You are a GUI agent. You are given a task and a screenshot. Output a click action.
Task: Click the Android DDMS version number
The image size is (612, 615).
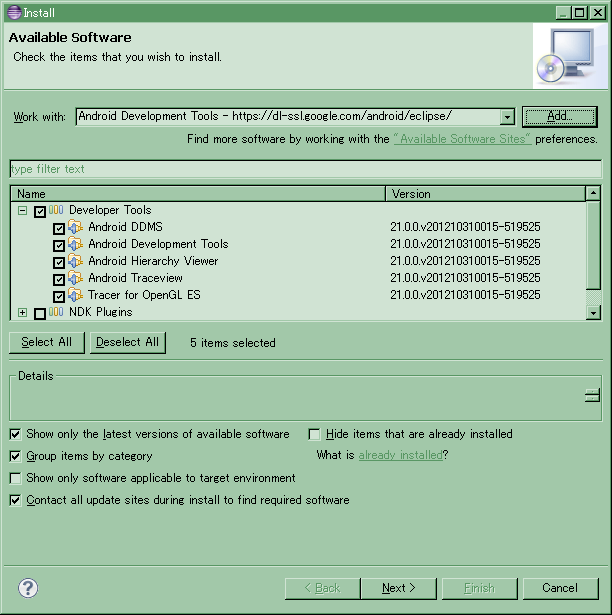coord(465,227)
